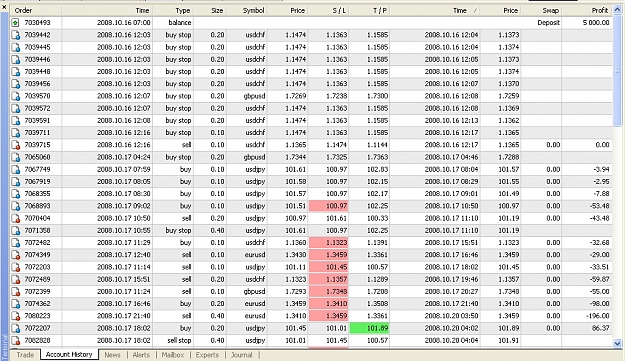Click the buy order icon beside 7067919
The image size is (625, 361).
tap(15, 182)
